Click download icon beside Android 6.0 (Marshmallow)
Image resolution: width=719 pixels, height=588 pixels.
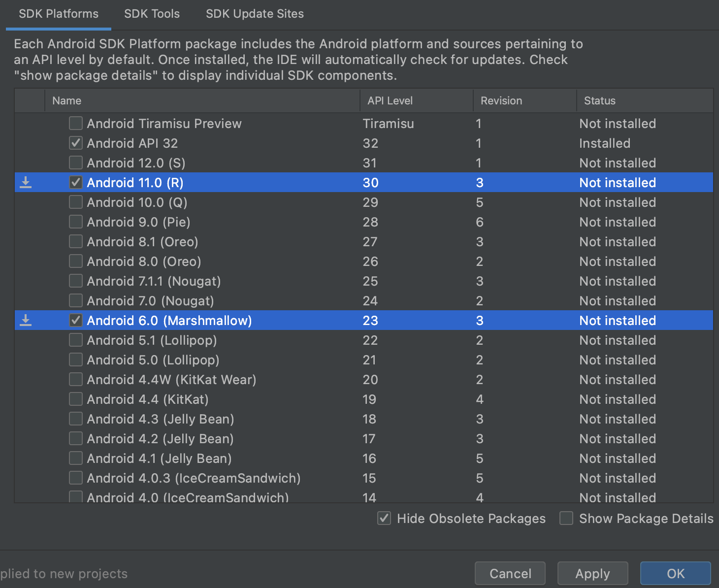click(x=26, y=321)
